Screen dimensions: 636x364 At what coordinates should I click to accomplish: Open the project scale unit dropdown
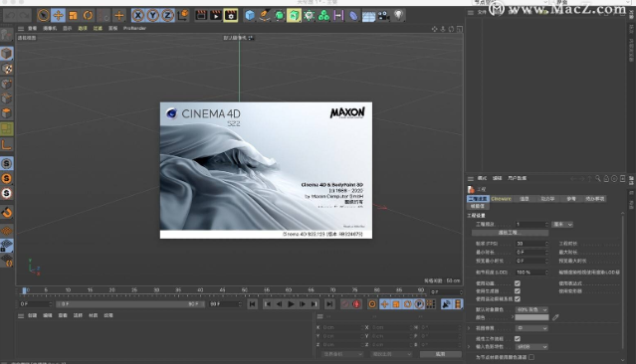pyautogui.click(x=562, y=224)
